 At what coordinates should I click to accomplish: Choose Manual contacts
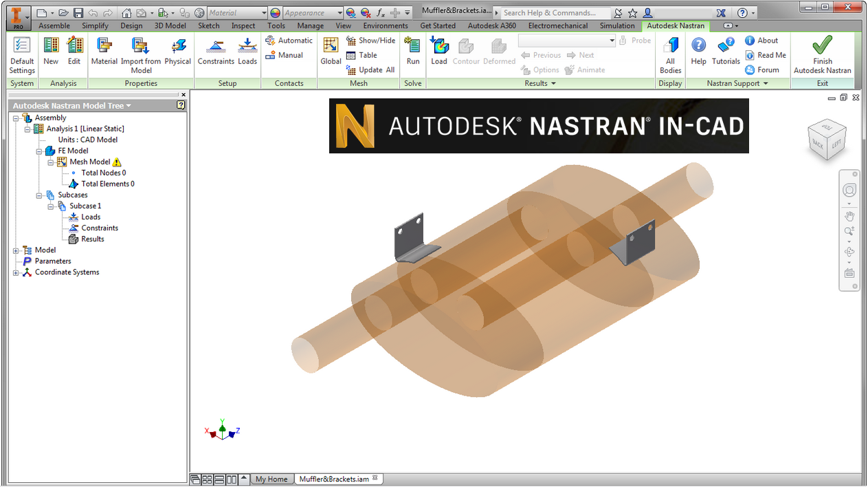pyautogui.click(x=285, y=55)
